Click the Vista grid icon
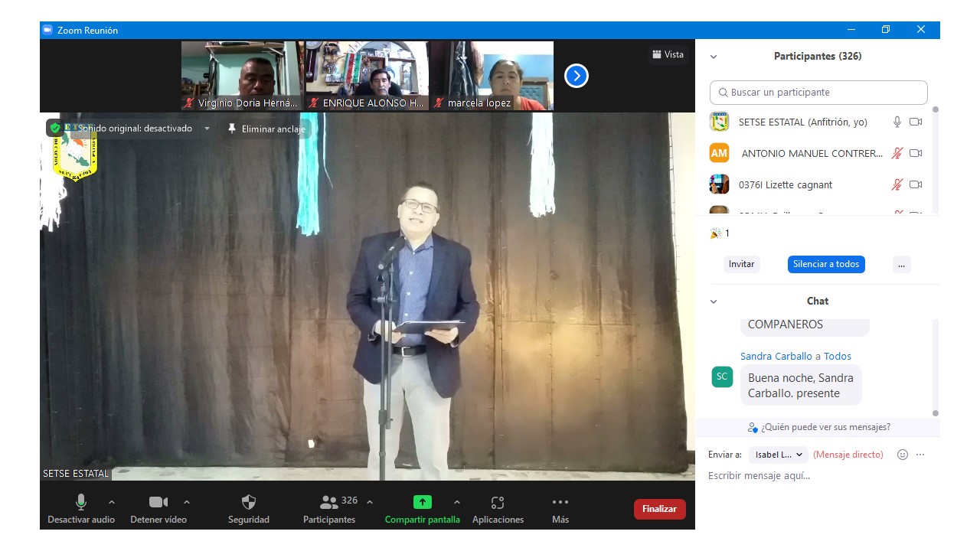980x551 pixels. [656, 54]
